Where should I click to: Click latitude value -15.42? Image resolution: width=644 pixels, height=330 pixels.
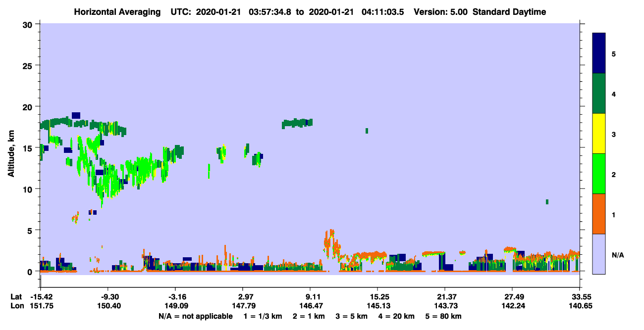41,297
